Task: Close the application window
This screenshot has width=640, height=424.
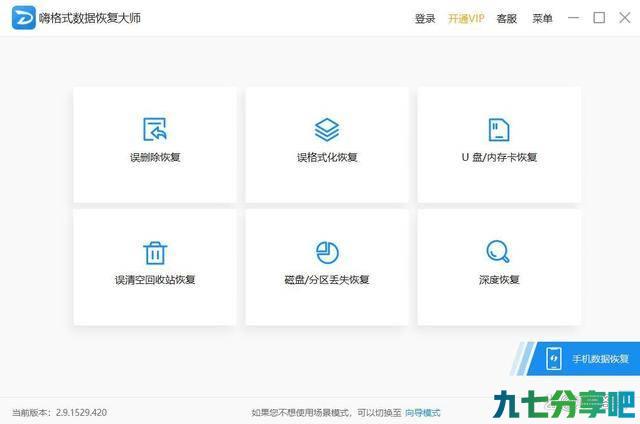Action: [x=624, y=18]
